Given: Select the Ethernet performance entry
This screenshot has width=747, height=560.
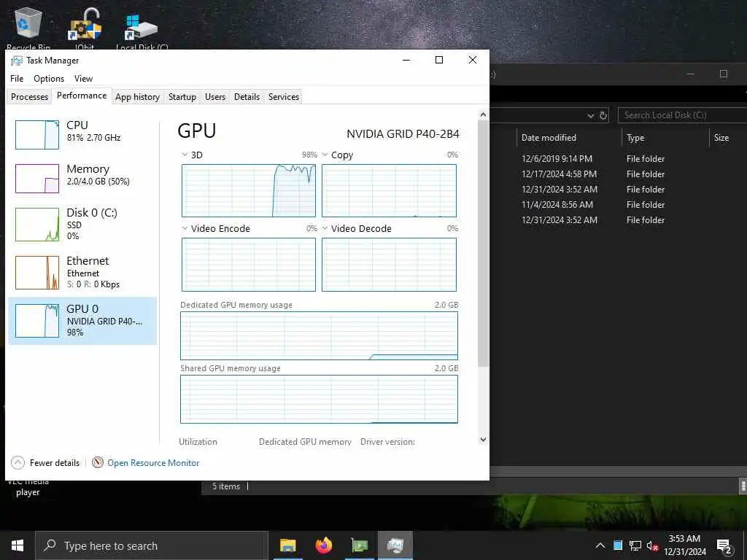Looking at the screenshot, I should (x=82, y=273).
